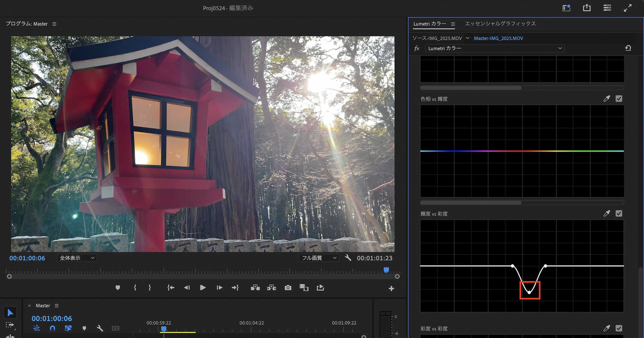Click the Add Marker icon in transport controls

[x=118, y=287]
